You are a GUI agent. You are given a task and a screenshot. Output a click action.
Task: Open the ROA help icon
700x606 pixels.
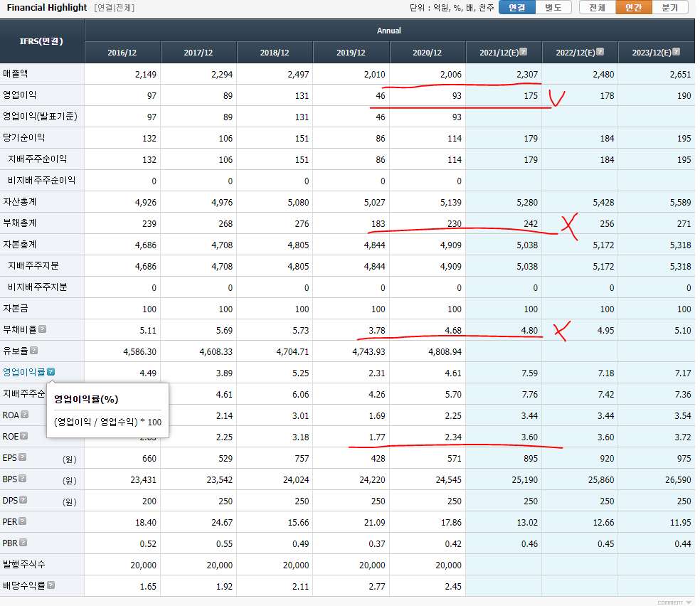[25, 415]
